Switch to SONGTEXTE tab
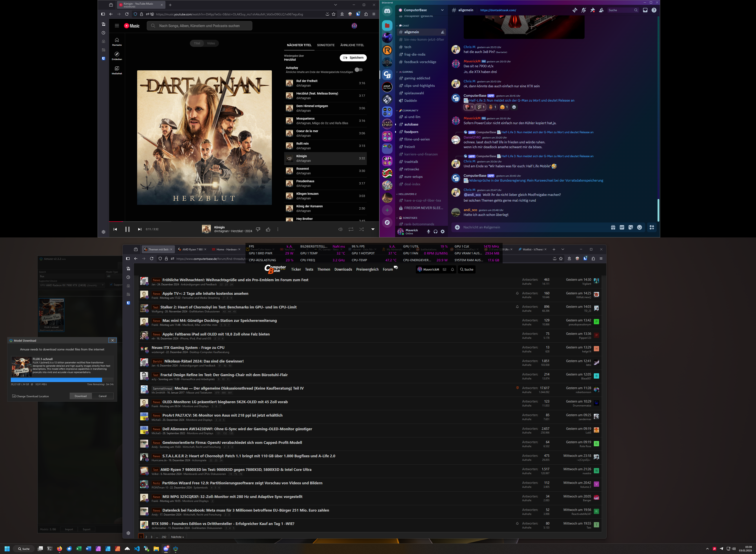The image size is (756, 554). tap(325, 45)
